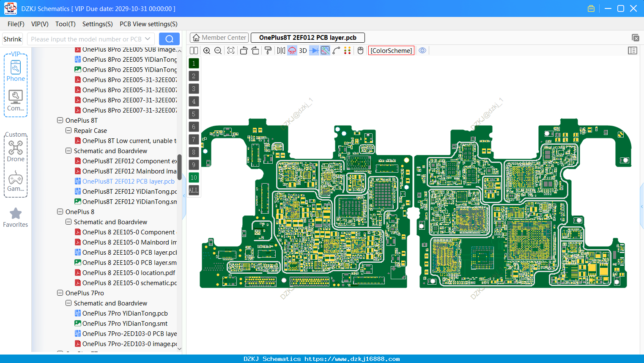Open OnePlus 8T Low current repair case
Image resolution: width=644 pixels, height=363 pixels.
tap(126, 141)
